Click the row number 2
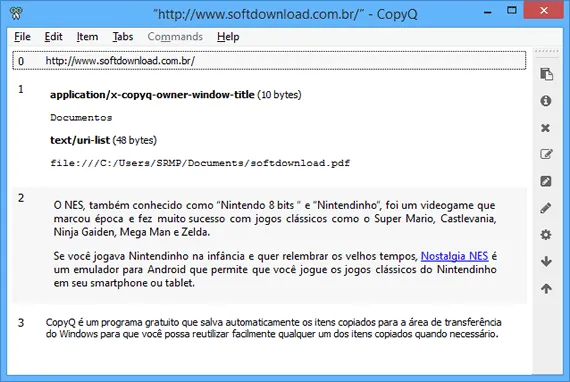Image resolution: width=570 pixels, height=382 pixels. (x=21, y=198)
